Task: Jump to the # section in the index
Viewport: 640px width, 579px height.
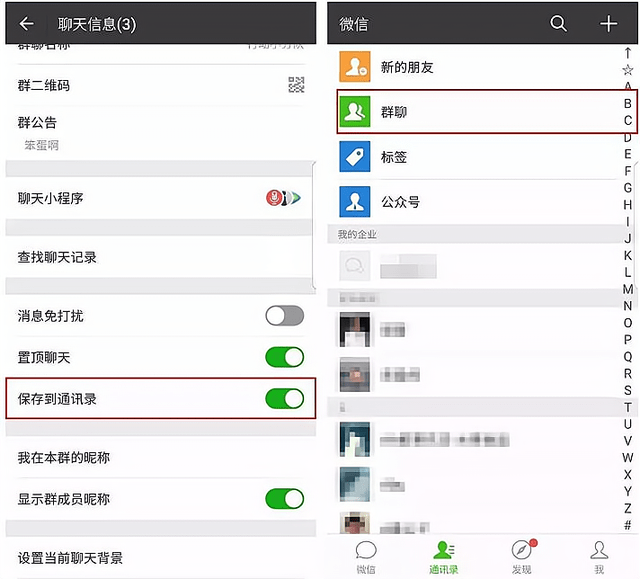Action: tap(628, 525)
